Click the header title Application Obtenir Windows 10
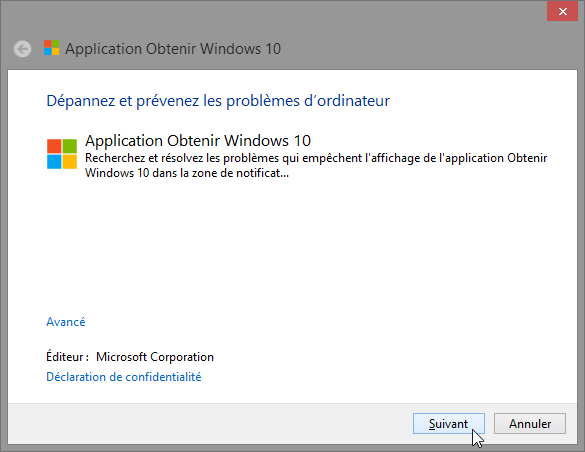Image resolution: width=585 pixels, height=452 pixels. (x=173, y=49)
